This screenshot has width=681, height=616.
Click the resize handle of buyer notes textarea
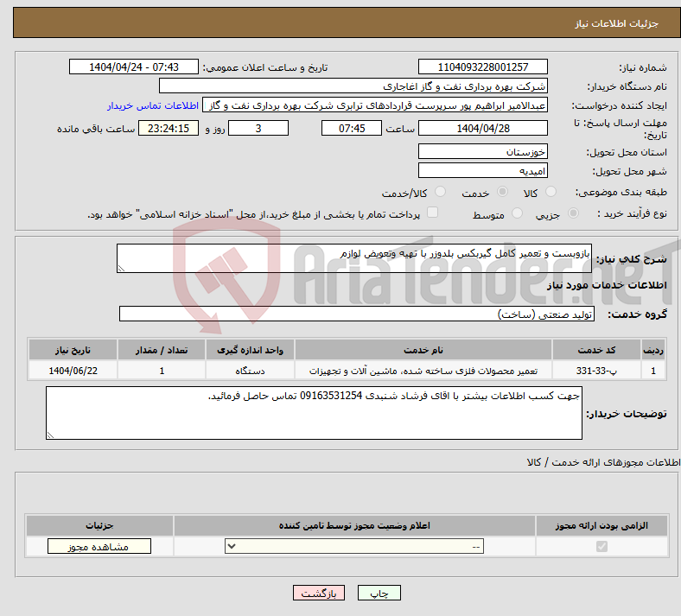coord(50,435)
